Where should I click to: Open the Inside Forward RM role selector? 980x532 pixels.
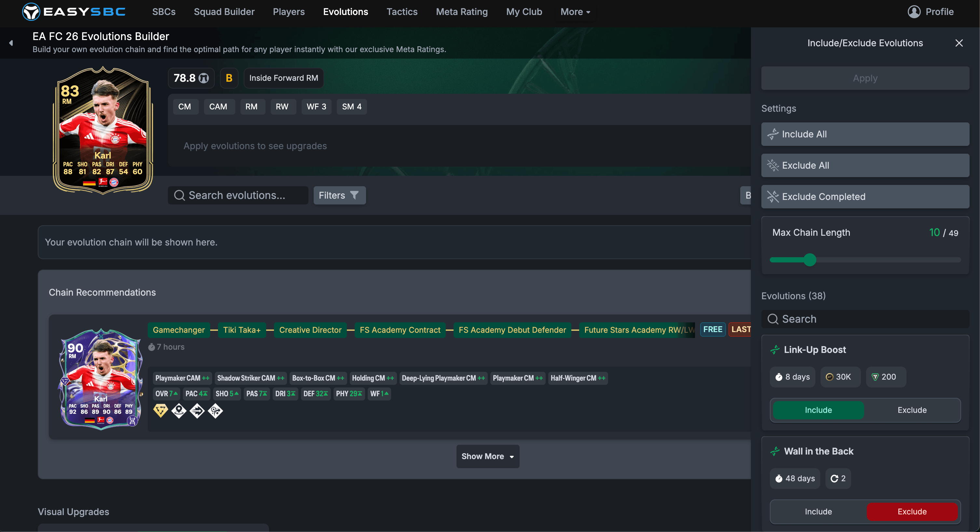(284, 78)
